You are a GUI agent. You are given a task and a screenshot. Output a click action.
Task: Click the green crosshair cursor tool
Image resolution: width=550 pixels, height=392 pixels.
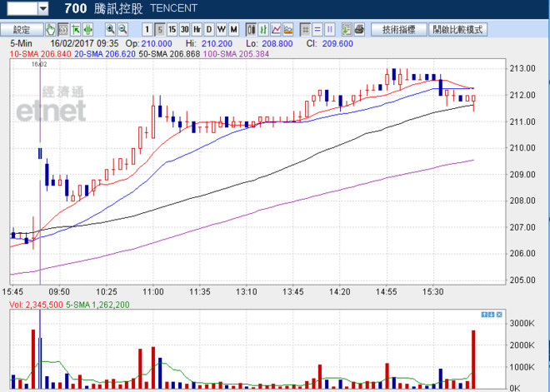(x=75, y=30)
